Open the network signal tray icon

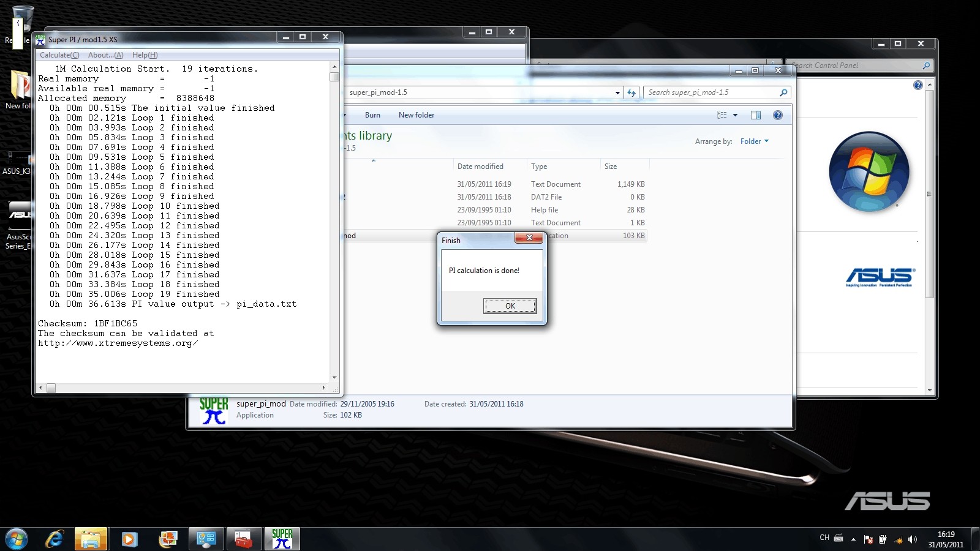898,539
